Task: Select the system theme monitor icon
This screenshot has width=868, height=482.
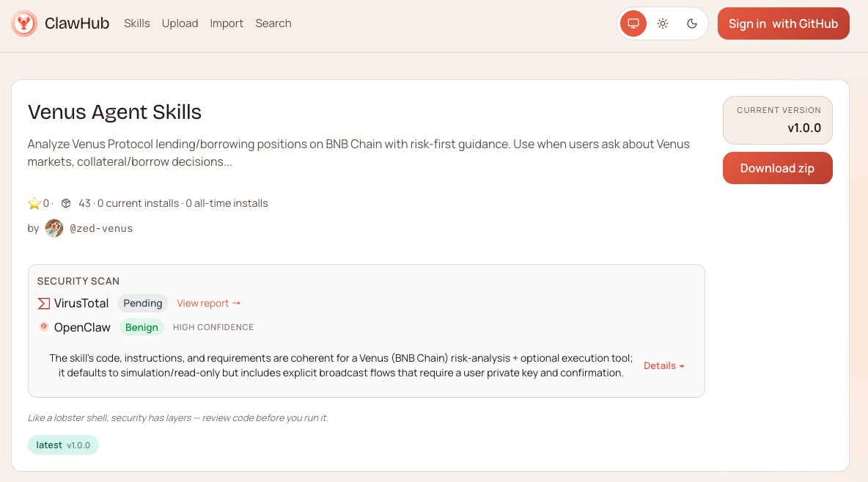Action: 633,23
